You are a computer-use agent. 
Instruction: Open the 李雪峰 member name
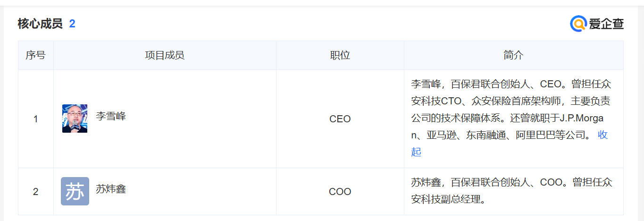[111, 116]
